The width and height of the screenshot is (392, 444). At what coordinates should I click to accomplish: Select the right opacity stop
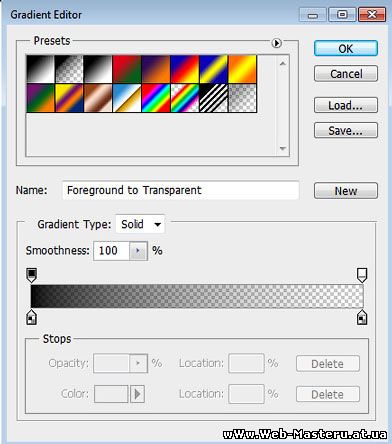pos(362,275)
